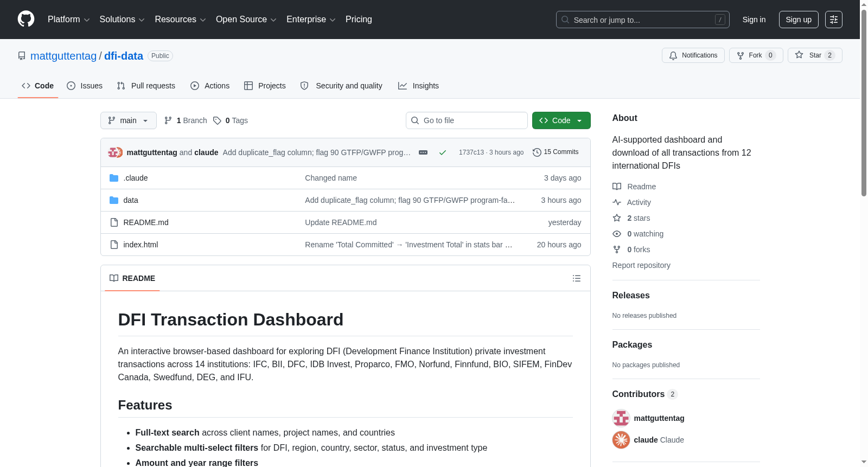Click the README.md file icon
868x467 pixels.
tap(114, 222)
